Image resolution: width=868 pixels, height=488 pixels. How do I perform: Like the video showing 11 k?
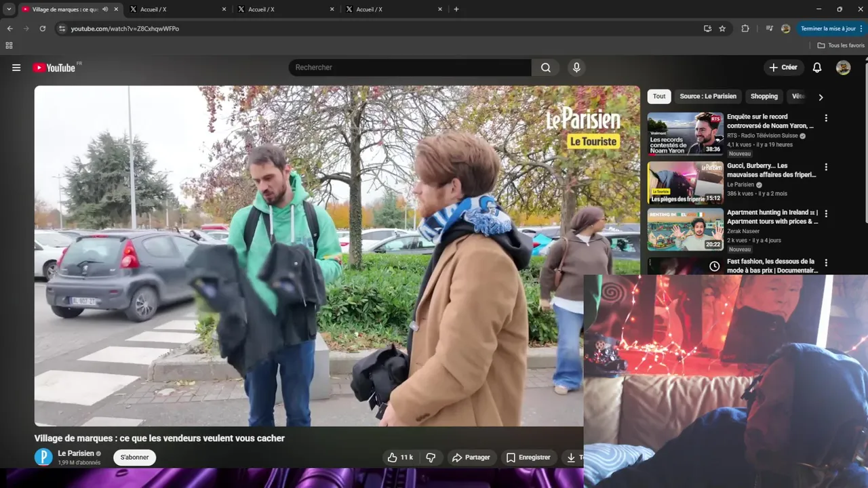coord(400,457)
